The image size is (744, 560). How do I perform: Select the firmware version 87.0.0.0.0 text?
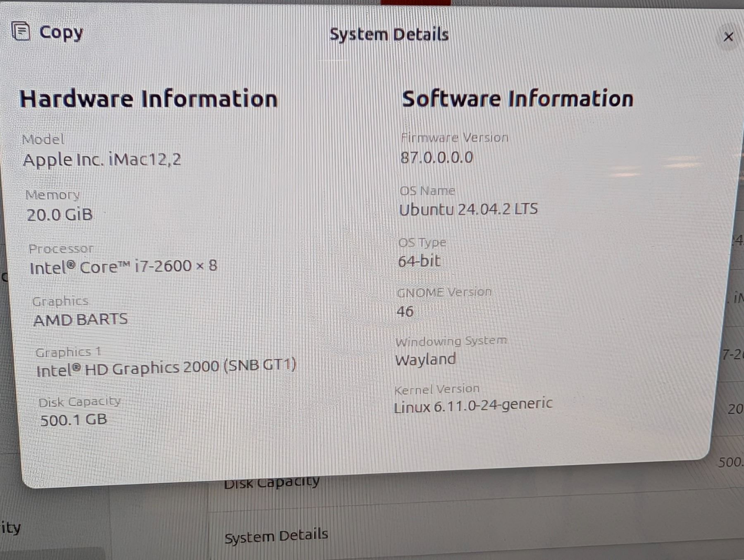(436, 157)
